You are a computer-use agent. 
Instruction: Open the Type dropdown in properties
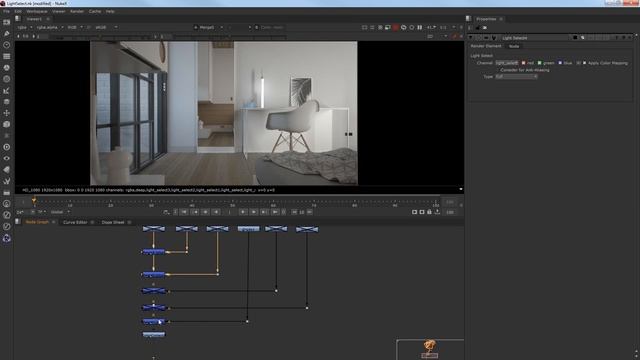tap(516, 76)
